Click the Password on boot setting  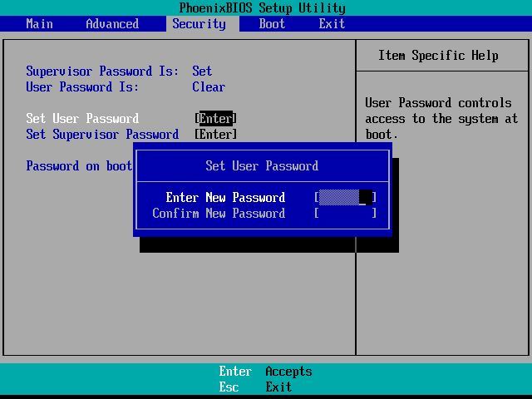tap(79, 166)
